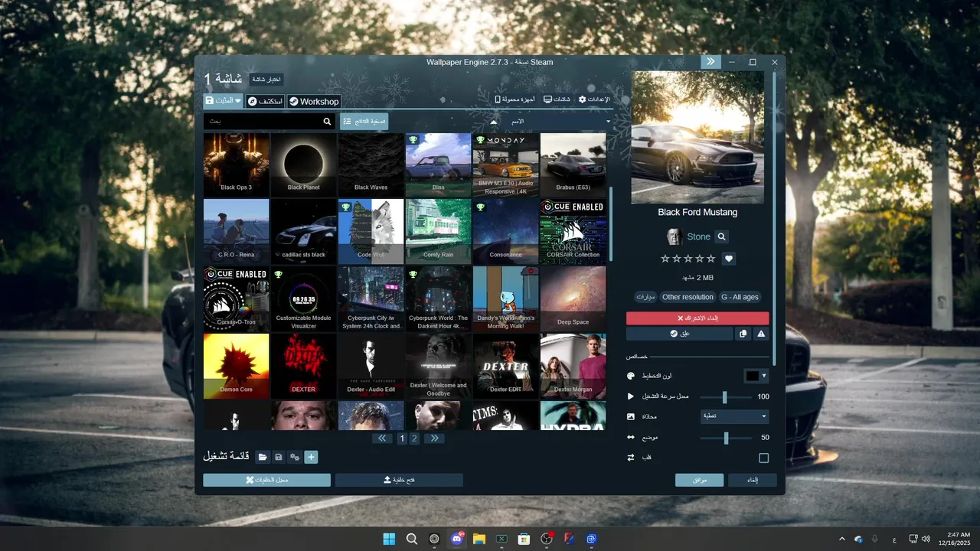Copy wallpaper using the duplicate icon
This screenshot has width=980, height=551.
743,334
